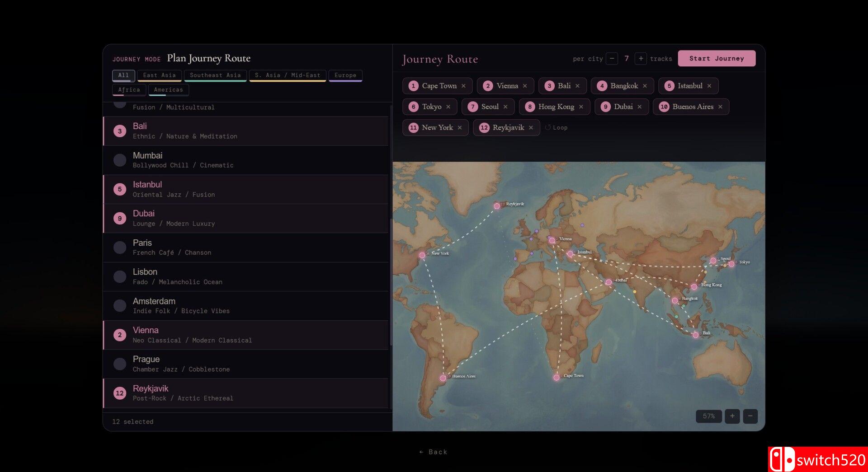Remove Seoul chip from the route
Viewport: 868px width, 472px height.
pyautogui.click(x=505, y=107)
